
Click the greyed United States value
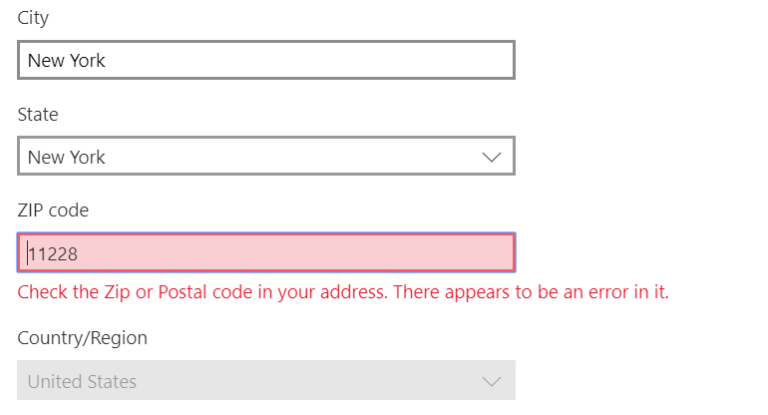pos(82,381)
